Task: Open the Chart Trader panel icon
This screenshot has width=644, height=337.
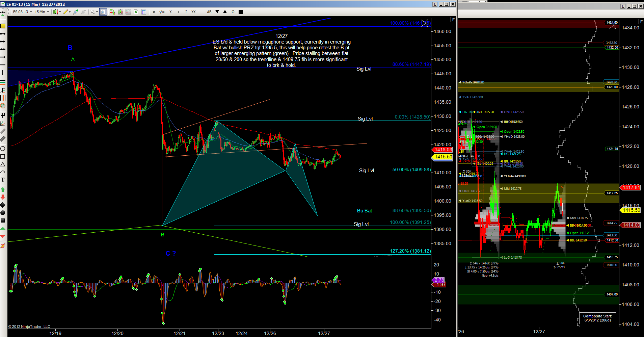Action: click(112, 12)
